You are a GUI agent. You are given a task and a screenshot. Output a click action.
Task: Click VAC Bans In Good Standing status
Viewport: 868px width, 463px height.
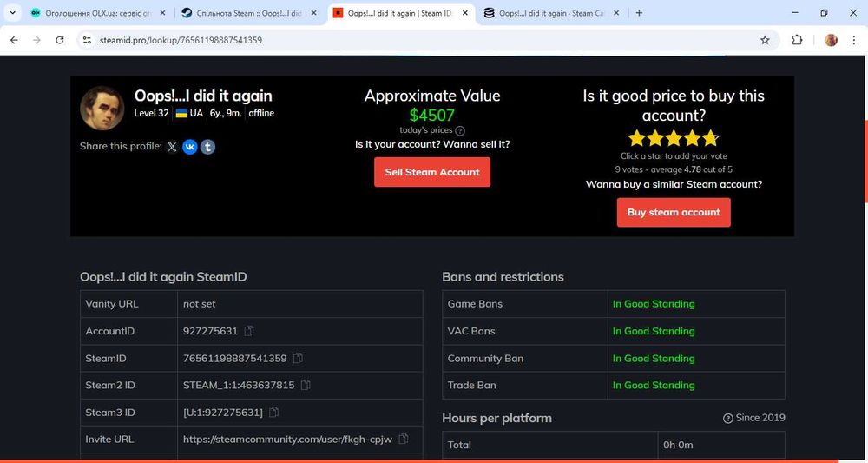click(654, 331)
